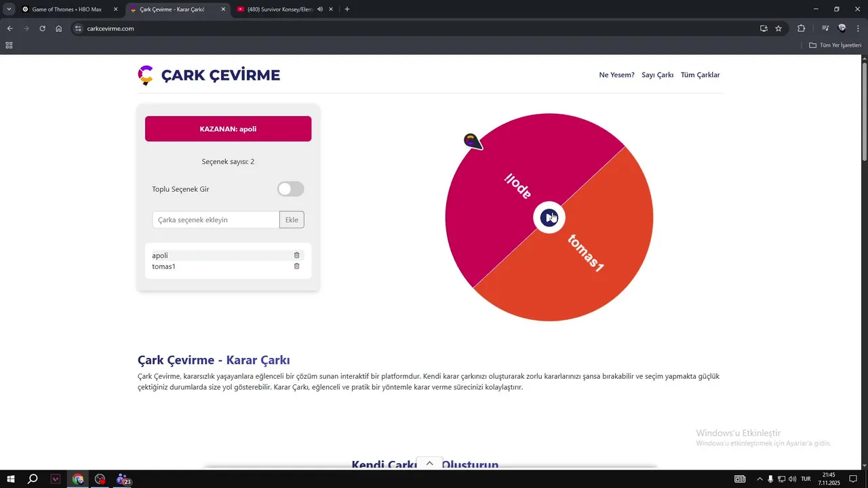Open the Tüm Çarklar page

[x=701, y=75]
